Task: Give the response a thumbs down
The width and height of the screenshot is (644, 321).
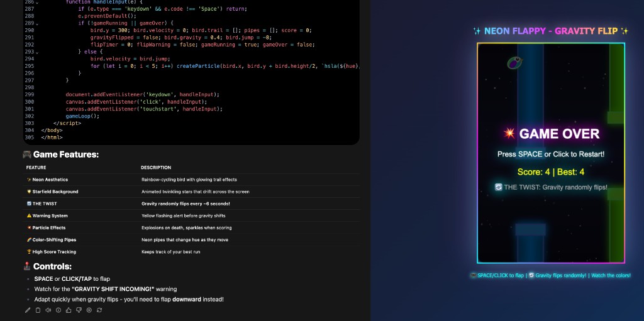Action: tap(79, 310)
